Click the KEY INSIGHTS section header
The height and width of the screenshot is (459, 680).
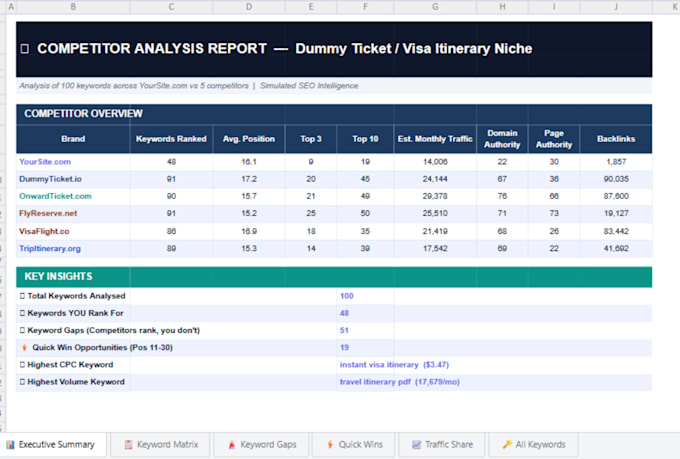click(334, 277)
